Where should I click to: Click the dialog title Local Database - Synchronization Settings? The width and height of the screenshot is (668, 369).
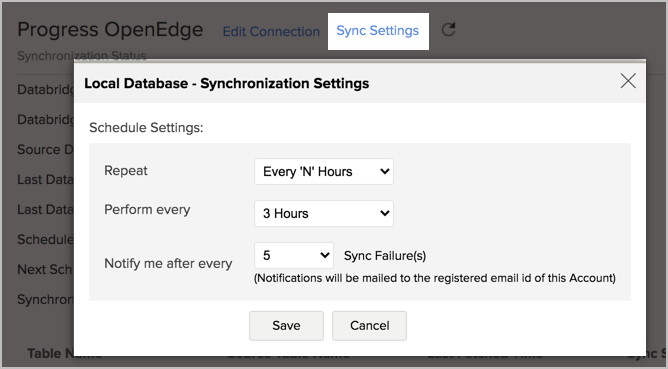(x=227, y=84)
